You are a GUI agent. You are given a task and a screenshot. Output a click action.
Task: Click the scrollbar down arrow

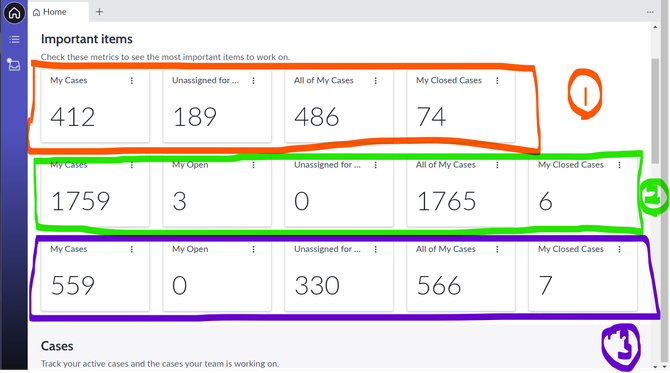pos(655,366)
